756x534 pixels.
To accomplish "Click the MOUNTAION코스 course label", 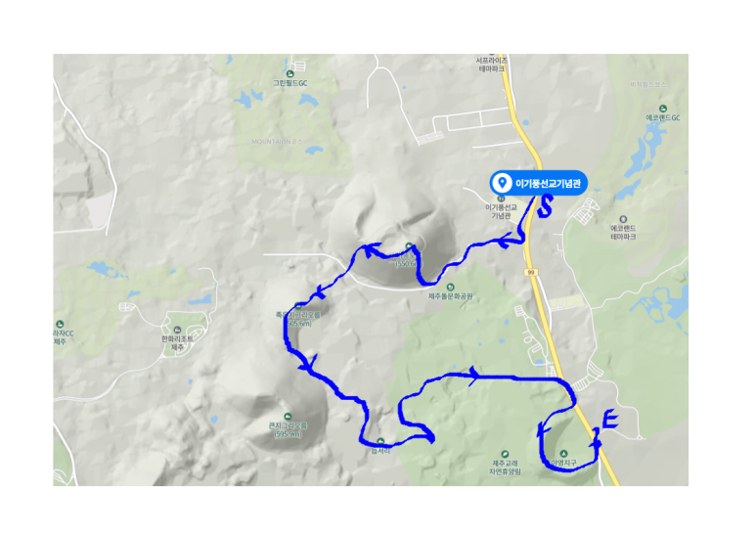I will pyautogui.click(x=277, y=142).
